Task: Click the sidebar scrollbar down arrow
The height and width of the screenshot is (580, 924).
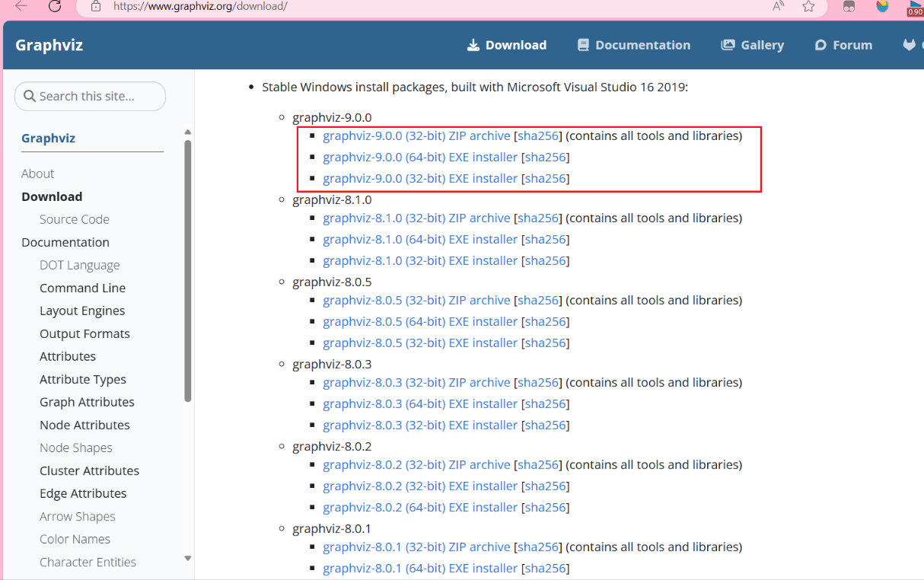Action: 188,558
